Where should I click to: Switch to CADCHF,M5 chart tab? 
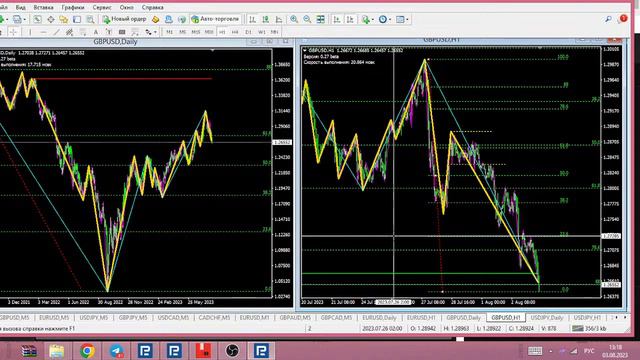214,317
